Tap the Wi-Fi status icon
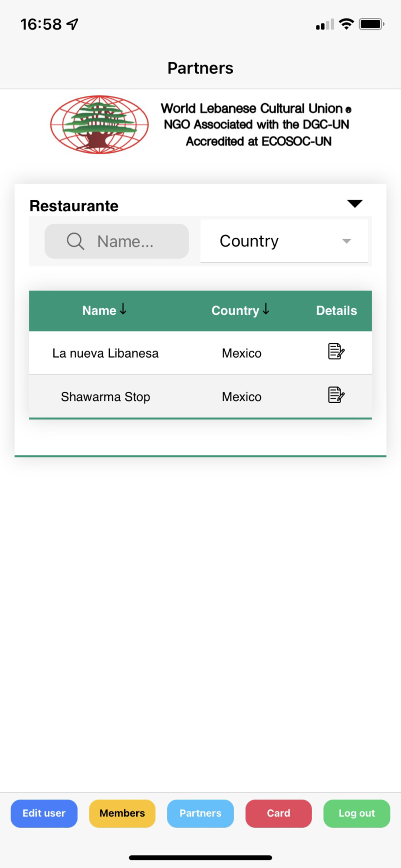Screen dimensions: 401x868 coord(346,24)
